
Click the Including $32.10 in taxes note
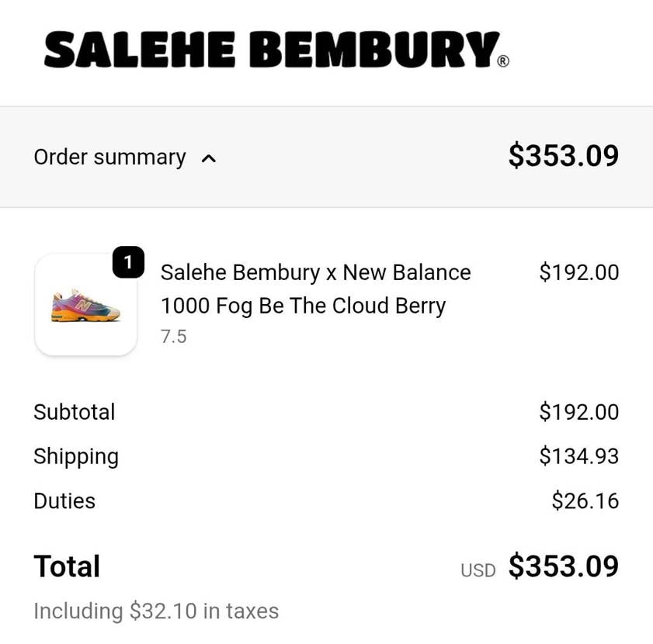tap(156, 611)
